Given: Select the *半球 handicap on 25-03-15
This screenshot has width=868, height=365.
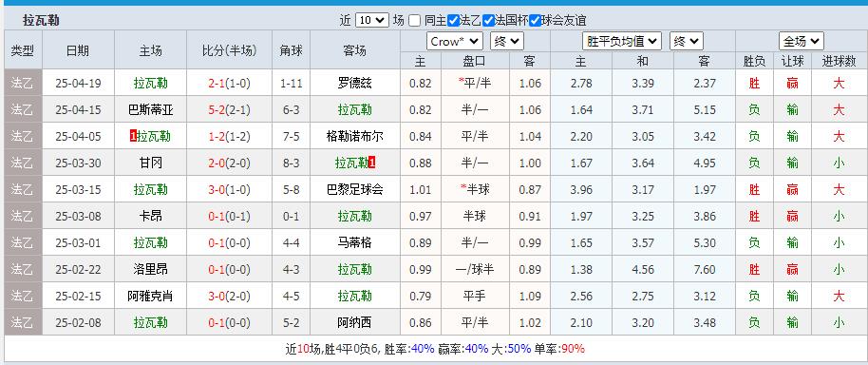Looking at the screenshot, I should 475,190.
